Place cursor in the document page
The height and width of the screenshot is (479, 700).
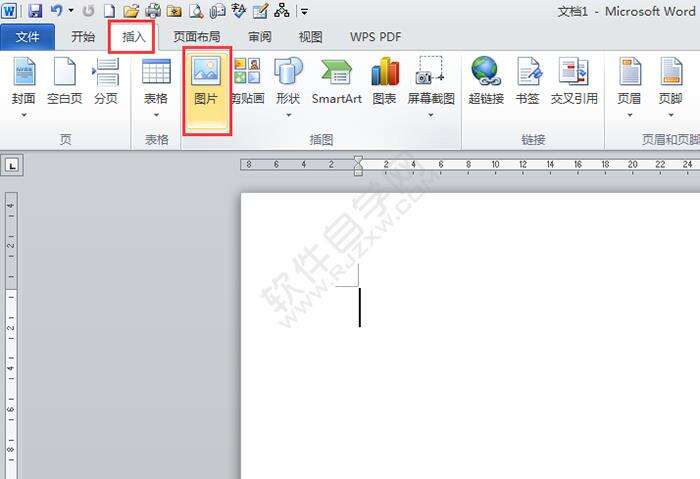tap(470, 336)
